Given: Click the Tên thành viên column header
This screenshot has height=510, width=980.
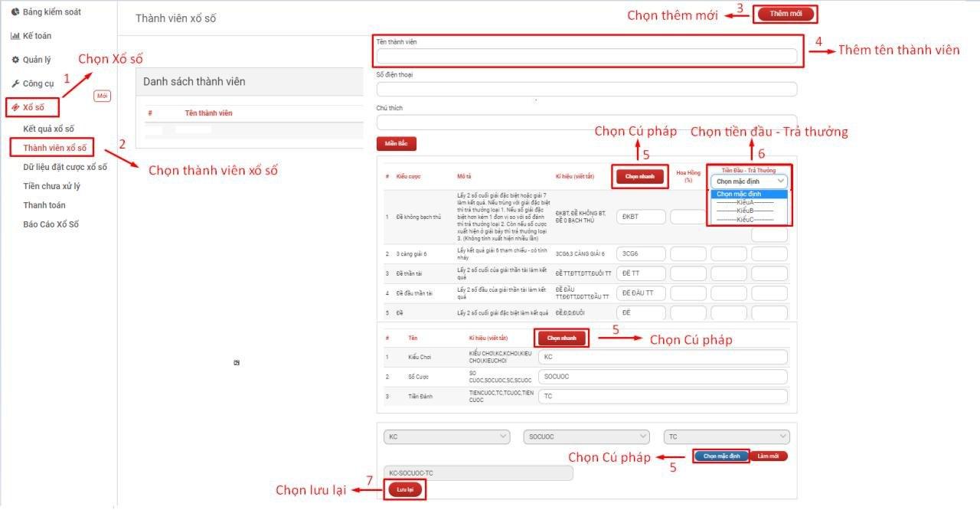Looking at the screenshot, I should click(209, 113).
